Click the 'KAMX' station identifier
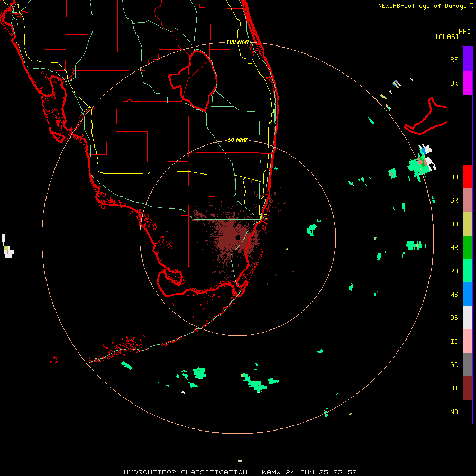Screen dimensions: 476x476 (x=271, y=472)
